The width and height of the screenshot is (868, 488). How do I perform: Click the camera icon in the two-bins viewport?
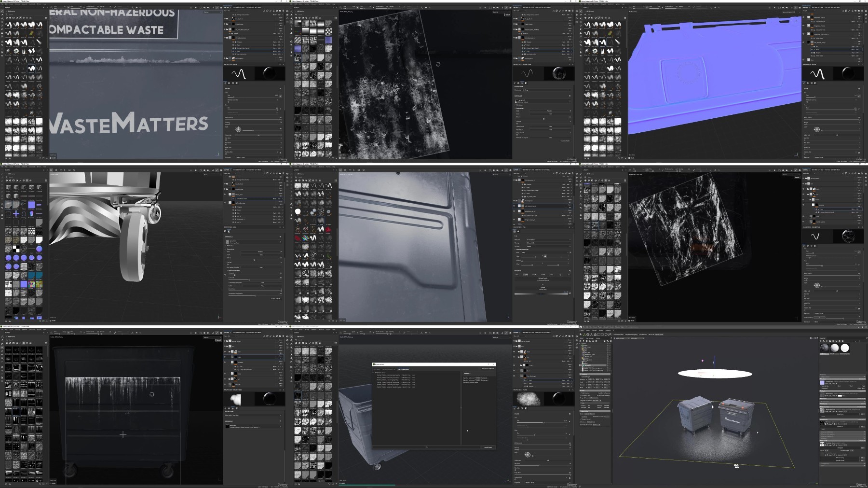point(736,466)
